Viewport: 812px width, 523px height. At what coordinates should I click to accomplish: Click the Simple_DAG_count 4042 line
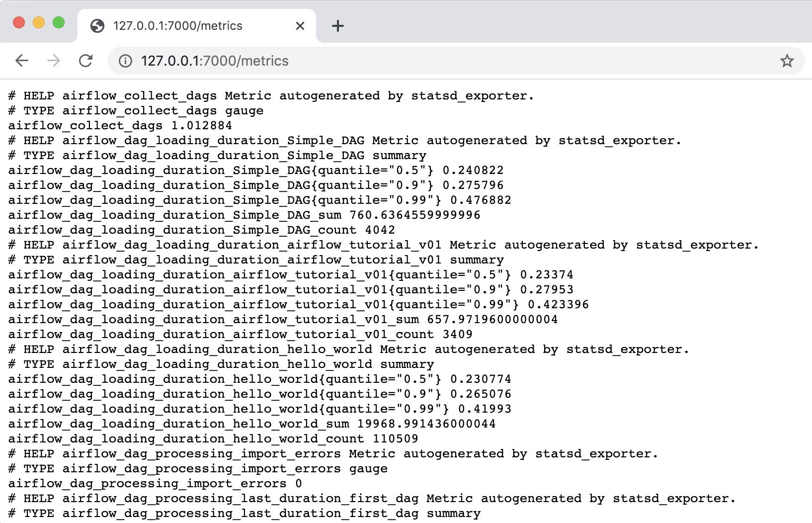tap(201, 230)
